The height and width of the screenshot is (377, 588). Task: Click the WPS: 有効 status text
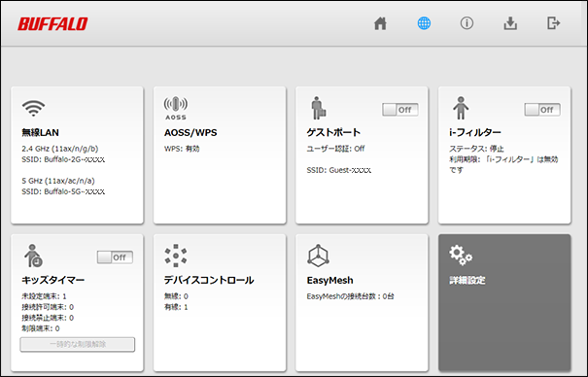(x=182, y=149)
